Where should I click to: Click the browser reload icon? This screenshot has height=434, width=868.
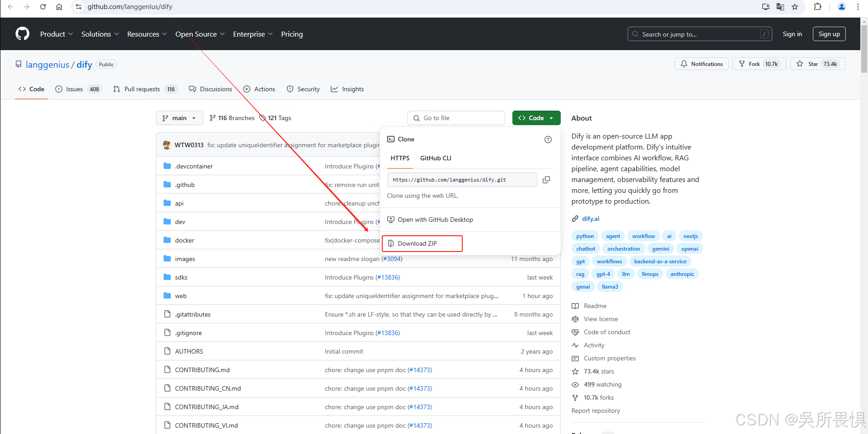[x=43, y=7]
